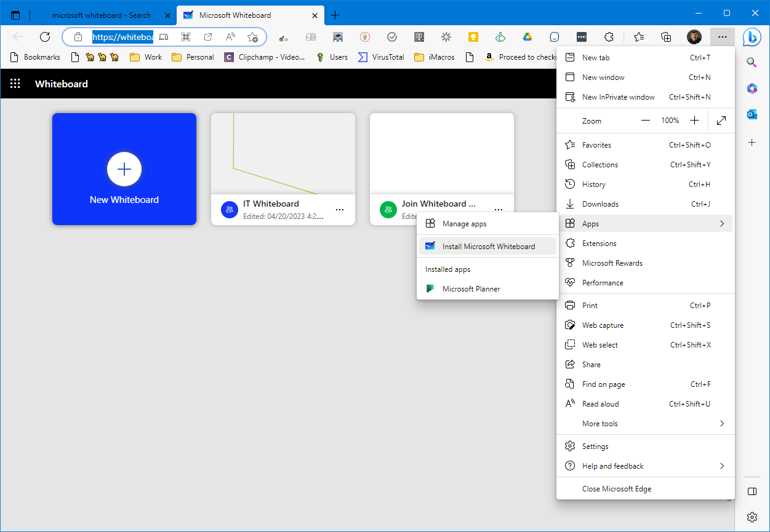Select Install Microsoft Whiteboard

(488, 247)
